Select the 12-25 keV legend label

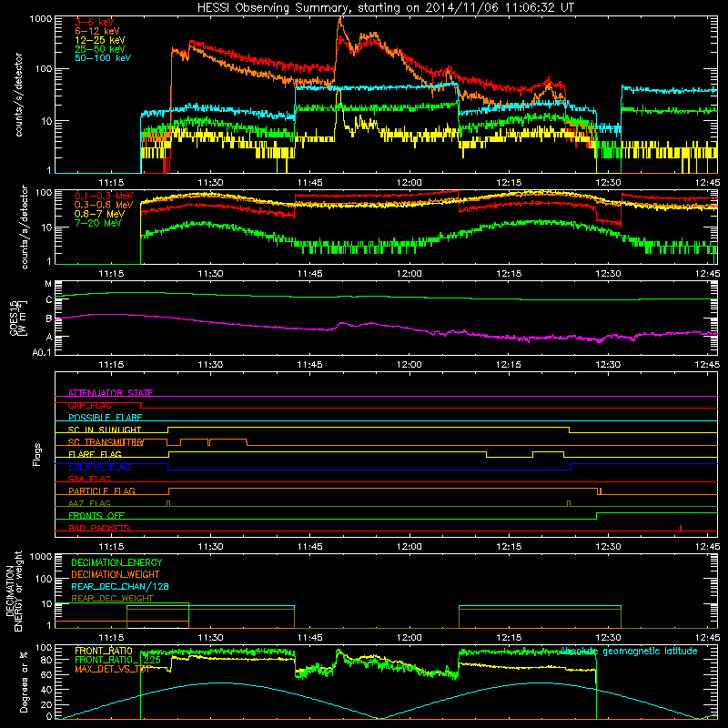99,40
